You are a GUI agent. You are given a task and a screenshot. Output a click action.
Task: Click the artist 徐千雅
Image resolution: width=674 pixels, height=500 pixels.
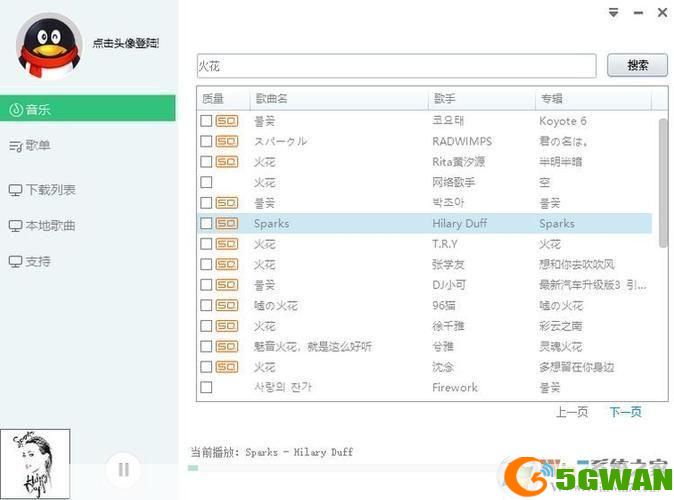(x=448, y=326)
